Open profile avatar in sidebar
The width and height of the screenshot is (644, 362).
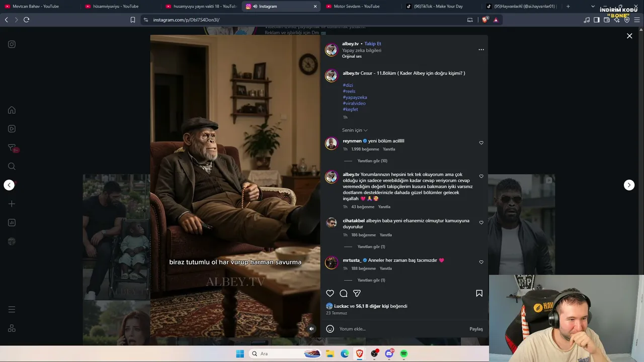pos(12,241)
